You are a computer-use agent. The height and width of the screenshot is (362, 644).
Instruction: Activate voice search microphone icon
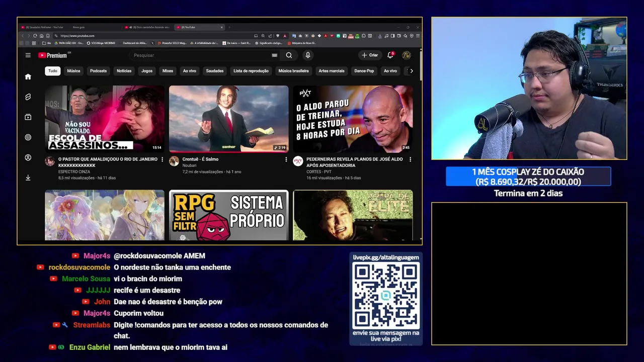tap(308, 55)
